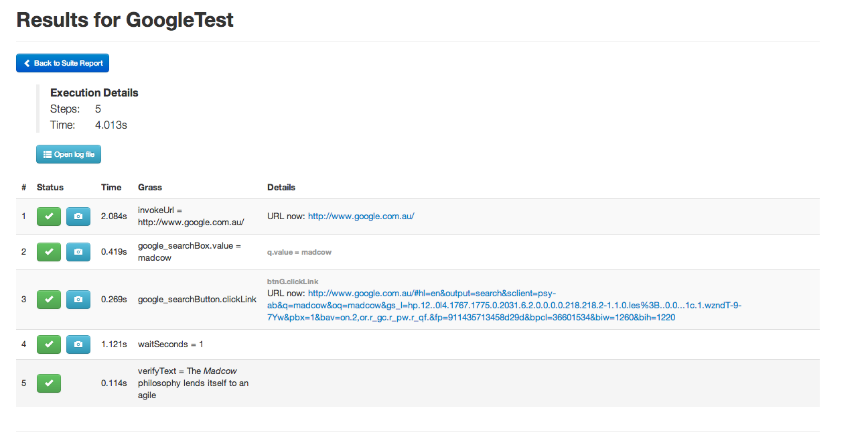Click the back chevron inside the blue button
868x439 pixels.
pos(27,62)
